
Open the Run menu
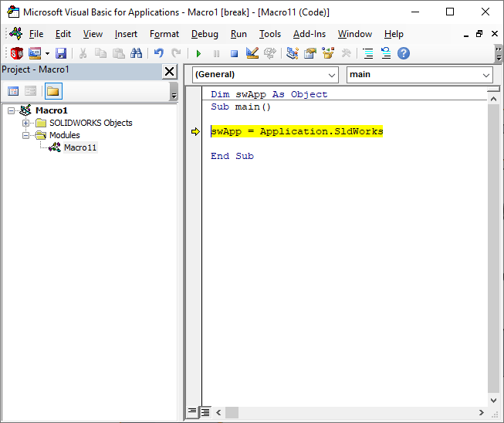tap(238, 34)
